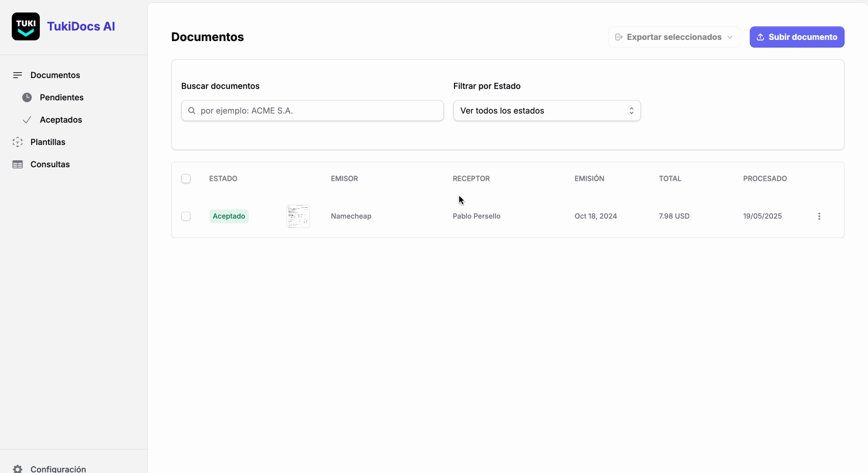Select the checkbox for the Namecheap document row
Viewport: 868px width, 473px height.
click(186, 216)
